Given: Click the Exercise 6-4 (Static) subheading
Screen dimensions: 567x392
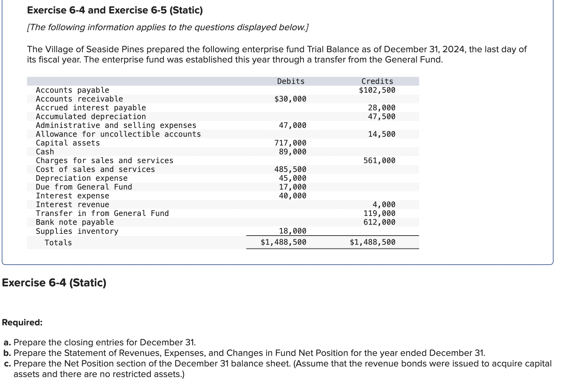Looking at the screenshot, I should click(54, 283).
